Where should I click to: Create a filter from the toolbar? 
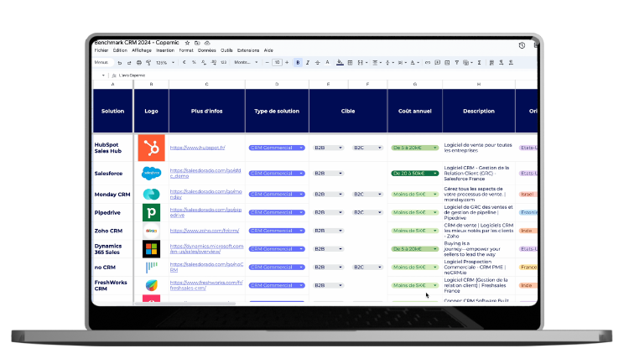point(457,63)
